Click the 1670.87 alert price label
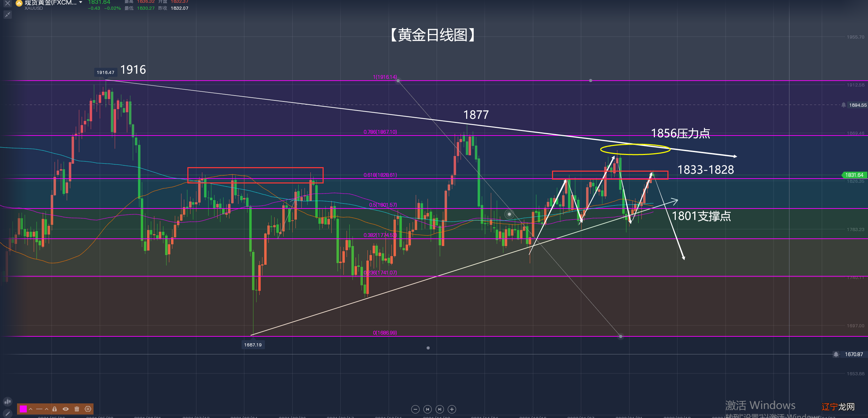 [x=854, y=354]
